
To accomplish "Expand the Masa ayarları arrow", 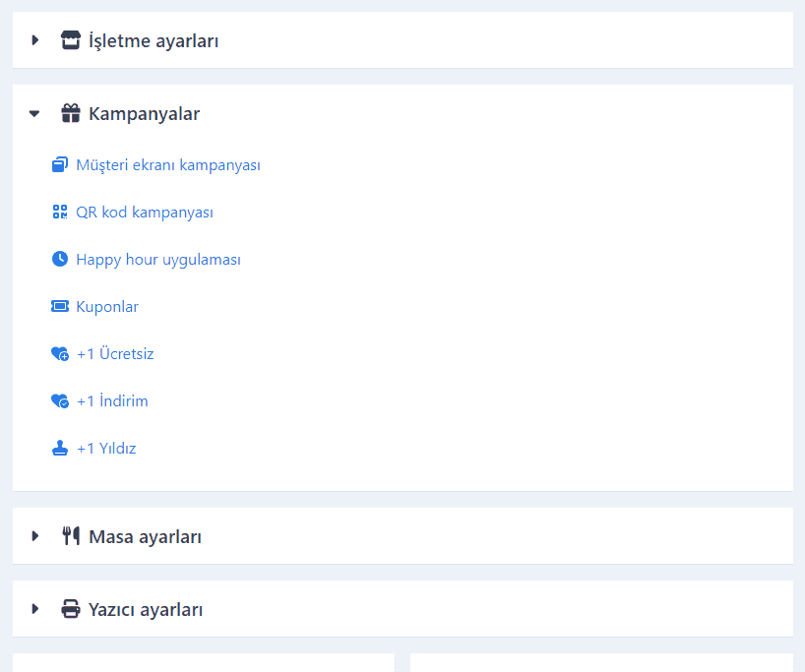I will click(x=34, y=536).
